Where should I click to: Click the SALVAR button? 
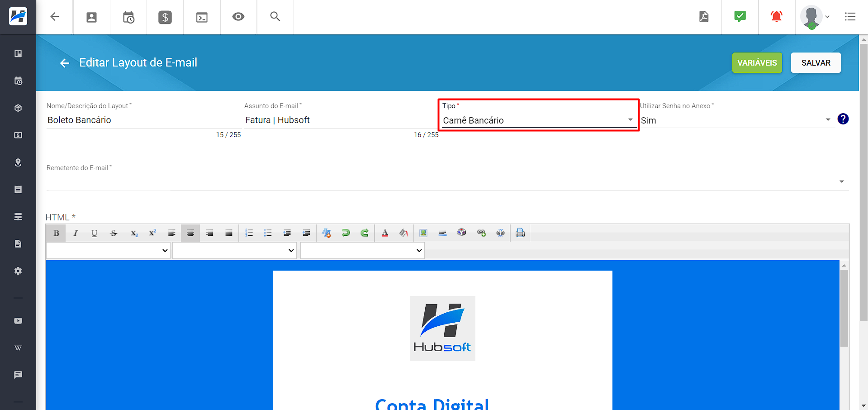pos(816,63)
